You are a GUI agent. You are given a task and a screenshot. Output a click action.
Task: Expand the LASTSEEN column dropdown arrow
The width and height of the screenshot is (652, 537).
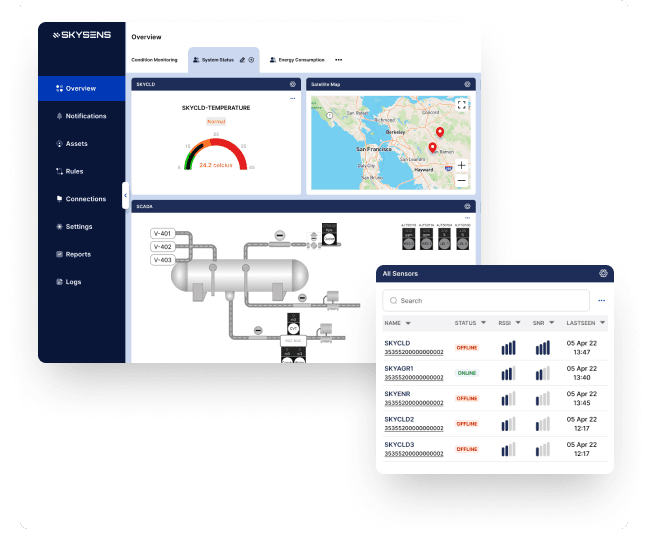604,323
